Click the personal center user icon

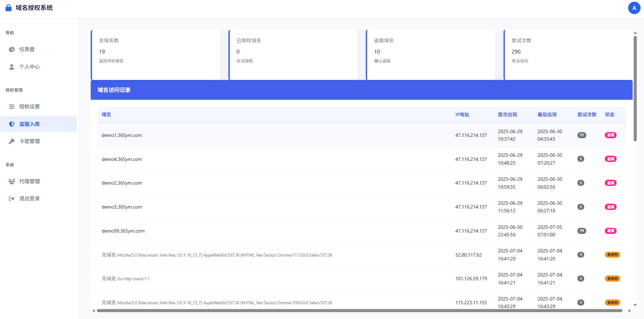point(12,67)
